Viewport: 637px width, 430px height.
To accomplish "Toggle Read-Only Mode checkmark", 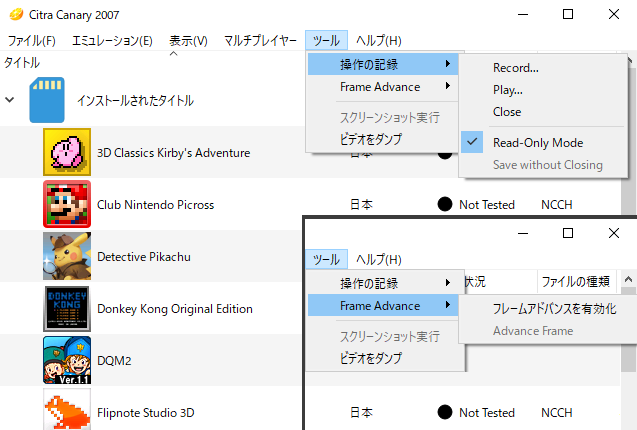I will coord(472,142).
